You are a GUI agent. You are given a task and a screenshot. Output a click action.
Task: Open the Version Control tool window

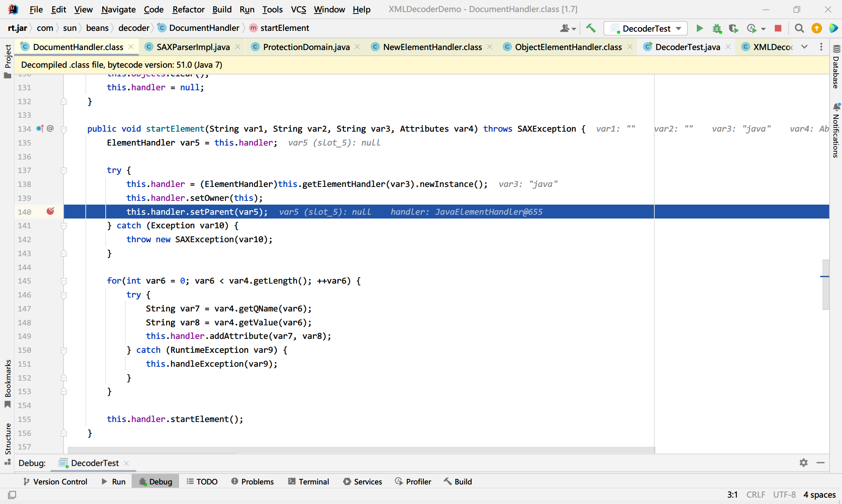pyautogui.click(x=55, y=481)
